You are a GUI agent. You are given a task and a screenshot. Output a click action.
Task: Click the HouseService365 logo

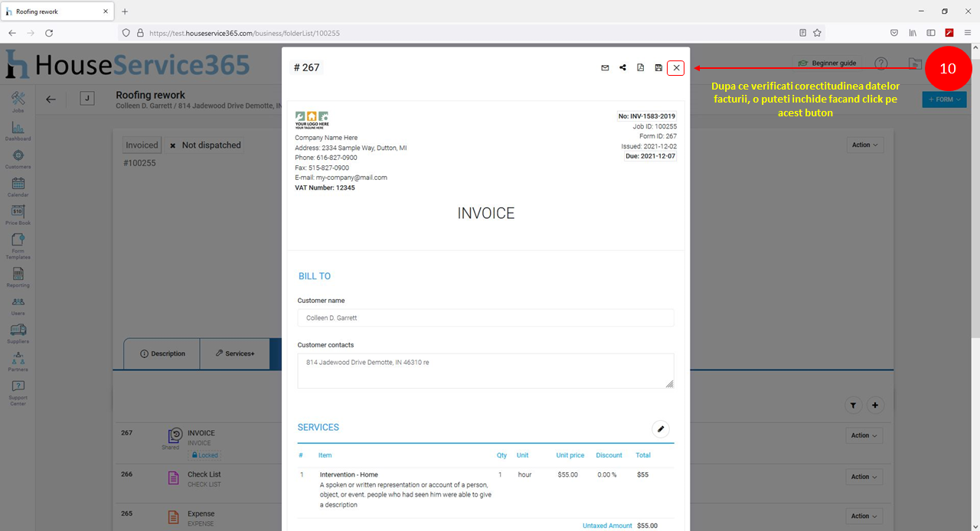coord(128,65)
